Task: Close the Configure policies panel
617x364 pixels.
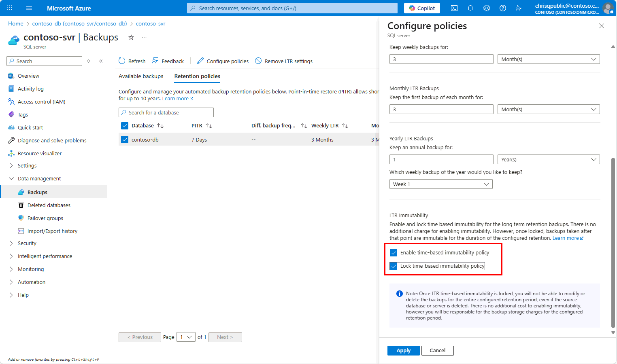Action: coord(602,26)
